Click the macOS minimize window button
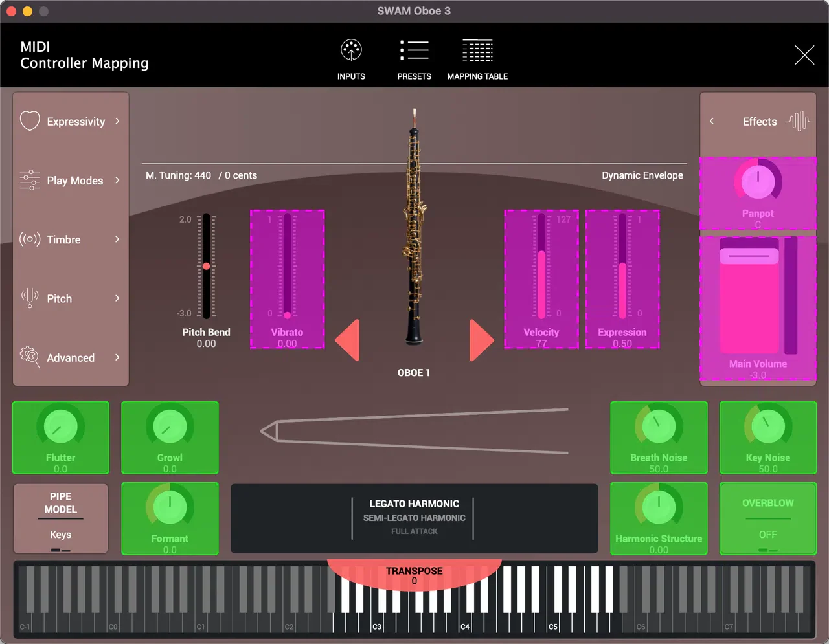 27,11
